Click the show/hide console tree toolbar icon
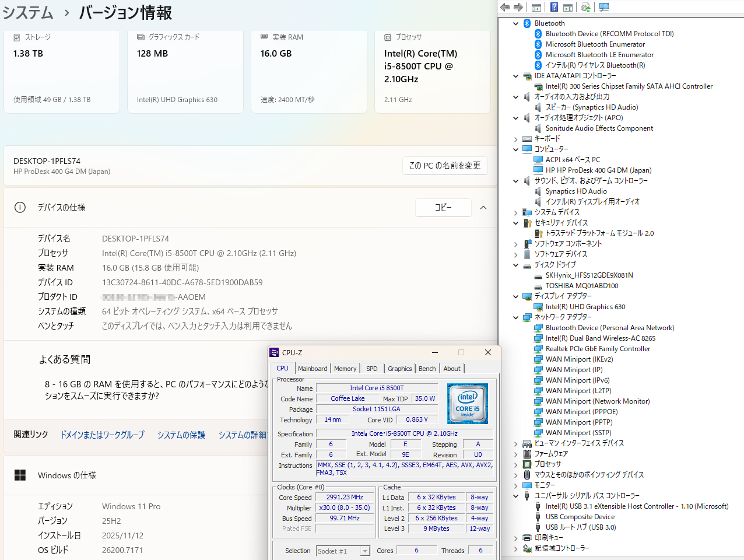Screen dimensions: 744x560 pyautogui.click(x=536, y=8)
